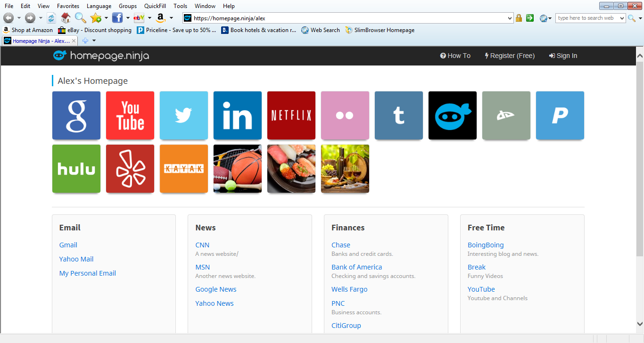Open the Gmail link under Email
The height and width of the screenshot is (343, 644).
pos(68,245)
